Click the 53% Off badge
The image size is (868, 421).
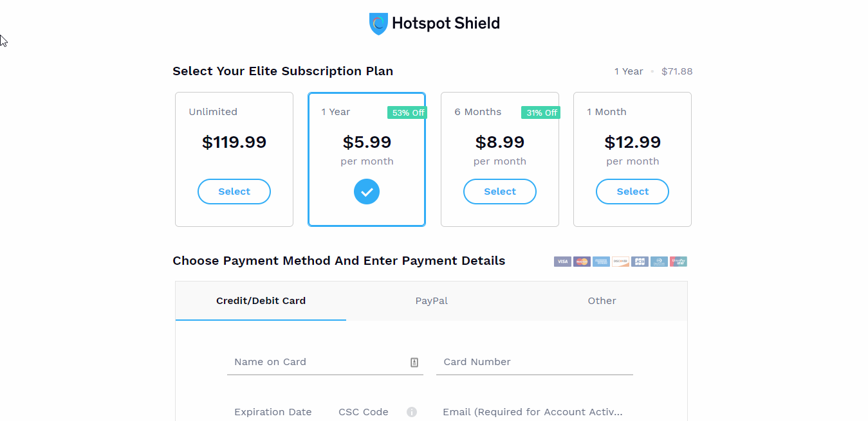coord(408,112)
